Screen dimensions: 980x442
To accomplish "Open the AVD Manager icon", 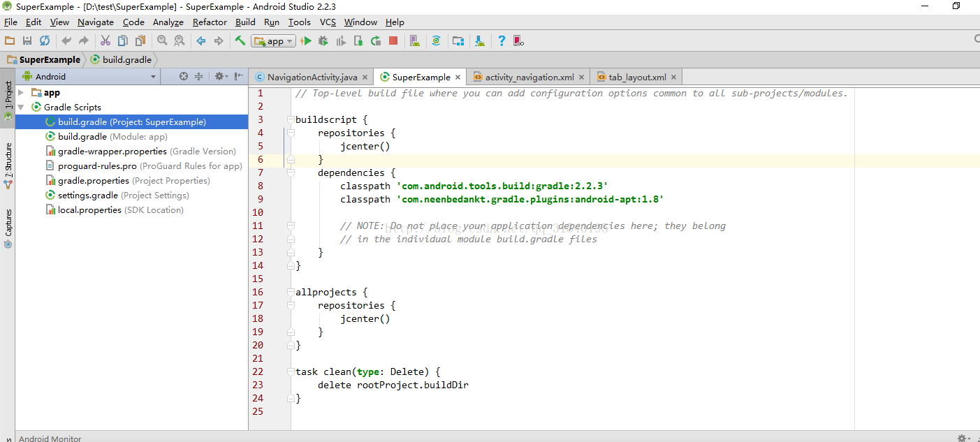I will (x=415, y=41).
